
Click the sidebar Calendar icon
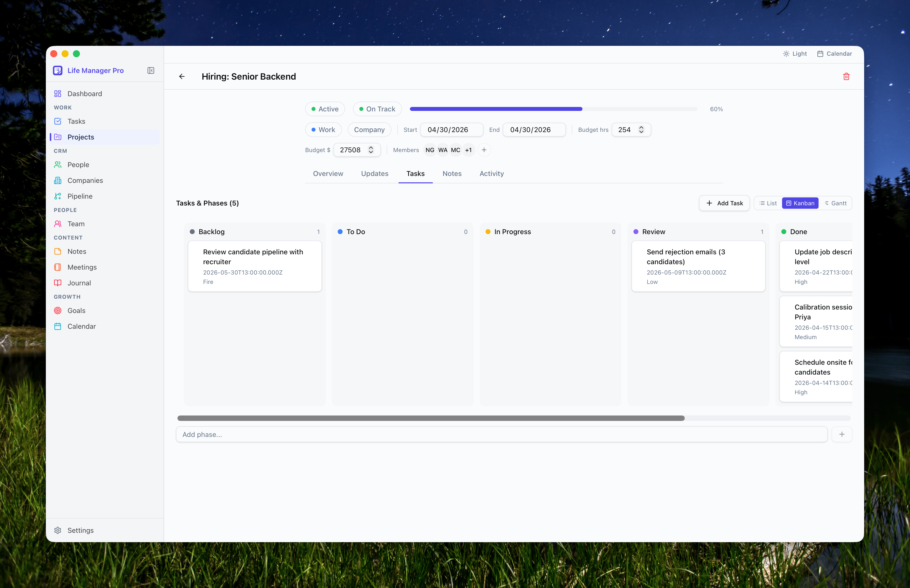[58, 327]
